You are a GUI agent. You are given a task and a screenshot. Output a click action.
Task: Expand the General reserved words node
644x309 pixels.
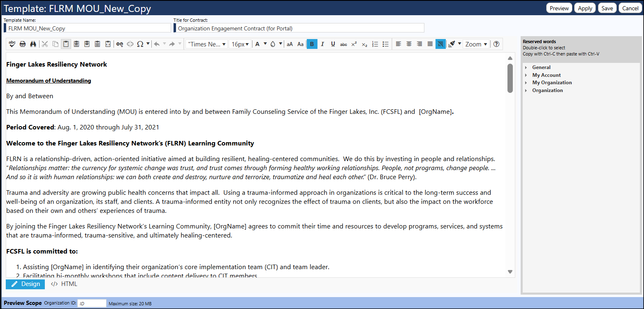pos(526,67)
